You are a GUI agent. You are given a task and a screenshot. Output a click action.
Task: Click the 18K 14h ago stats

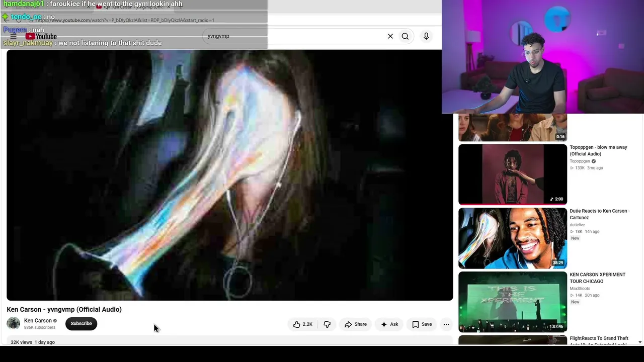(x=585, y=232)
